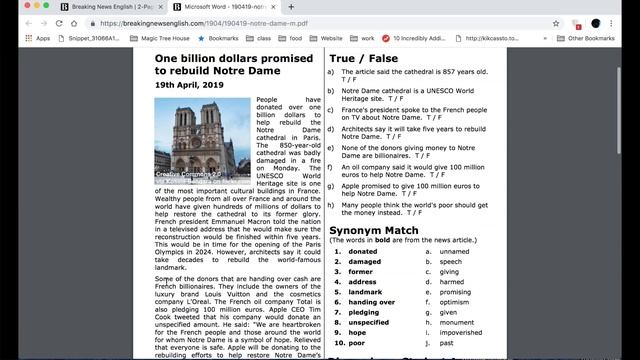View site security lock info
The image size is (640, 360).
93,24
